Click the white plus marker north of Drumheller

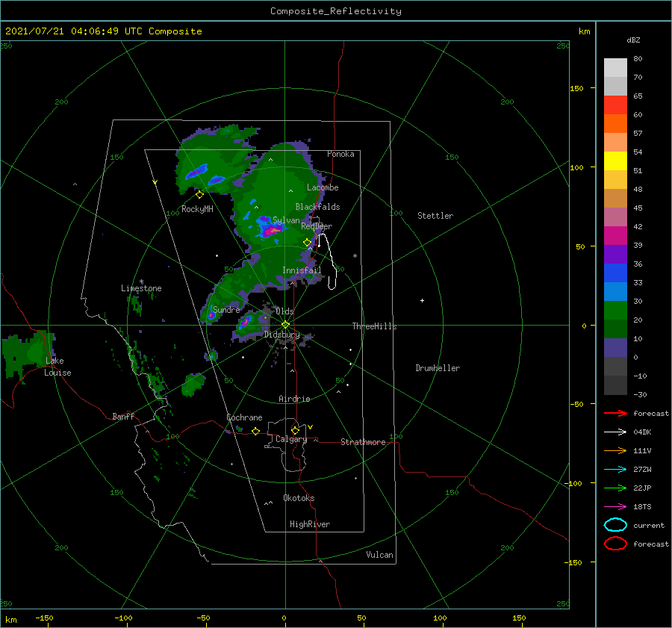(x=422, y=300)
